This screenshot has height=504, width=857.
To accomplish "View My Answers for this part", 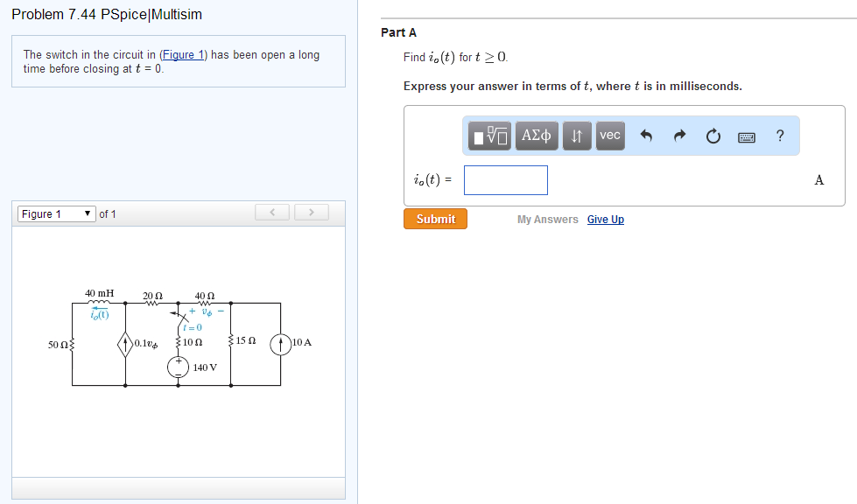I will pos(547,219).
